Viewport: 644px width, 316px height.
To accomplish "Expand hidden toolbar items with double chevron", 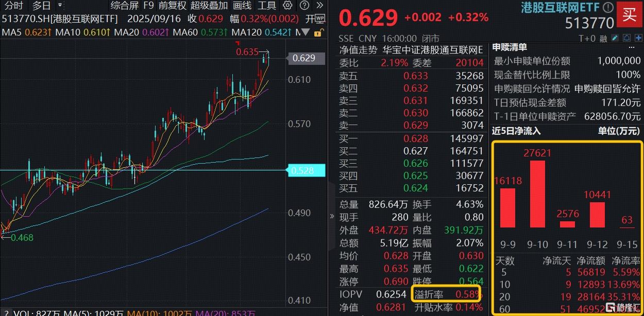I will (x=319, y=6).
